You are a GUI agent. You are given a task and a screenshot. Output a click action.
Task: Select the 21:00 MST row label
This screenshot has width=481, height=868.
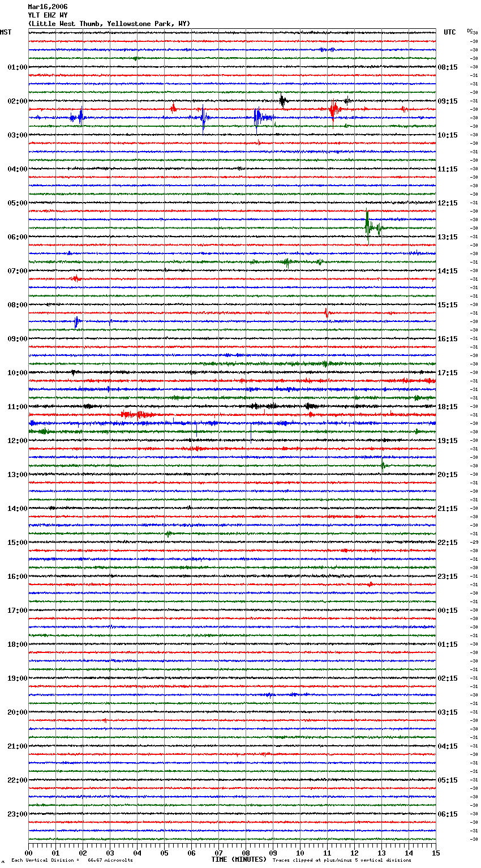[17, 746]
